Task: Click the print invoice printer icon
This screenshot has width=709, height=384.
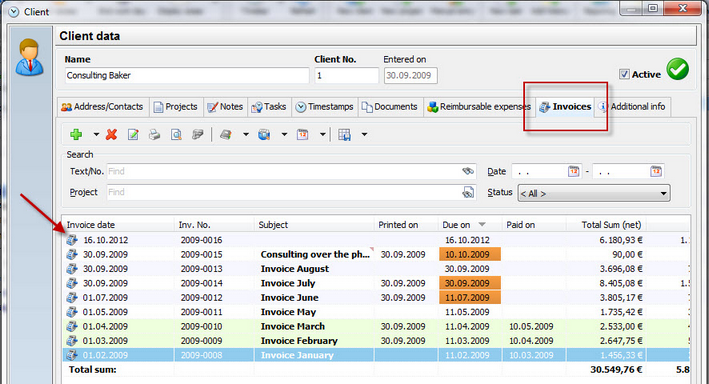Action: (155, 134)
